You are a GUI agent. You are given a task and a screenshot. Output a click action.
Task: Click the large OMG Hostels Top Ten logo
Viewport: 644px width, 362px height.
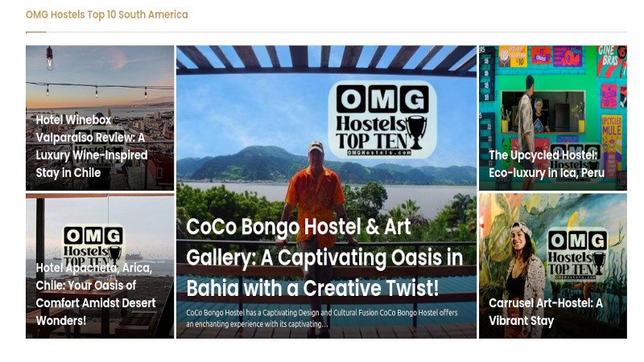[382, 119]
